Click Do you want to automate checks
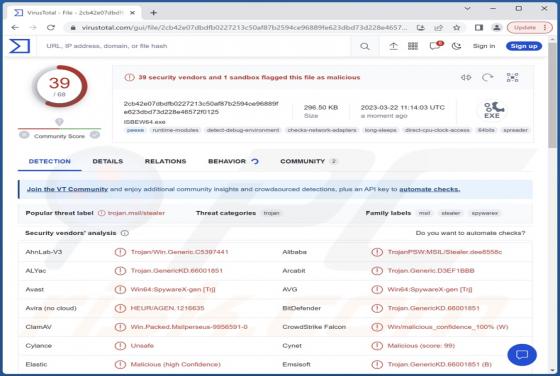The width and height of the screenshot is (560, 376). click(x=470, y=233)
